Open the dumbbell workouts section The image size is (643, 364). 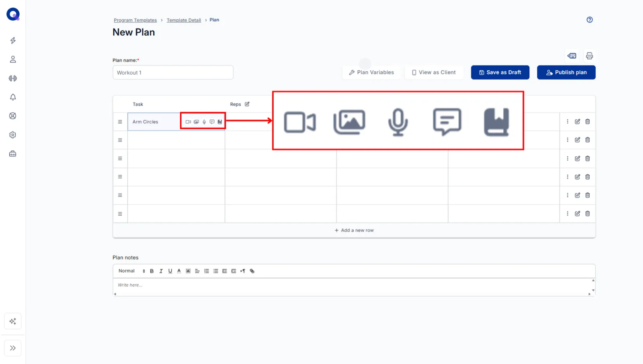(13, 78)
